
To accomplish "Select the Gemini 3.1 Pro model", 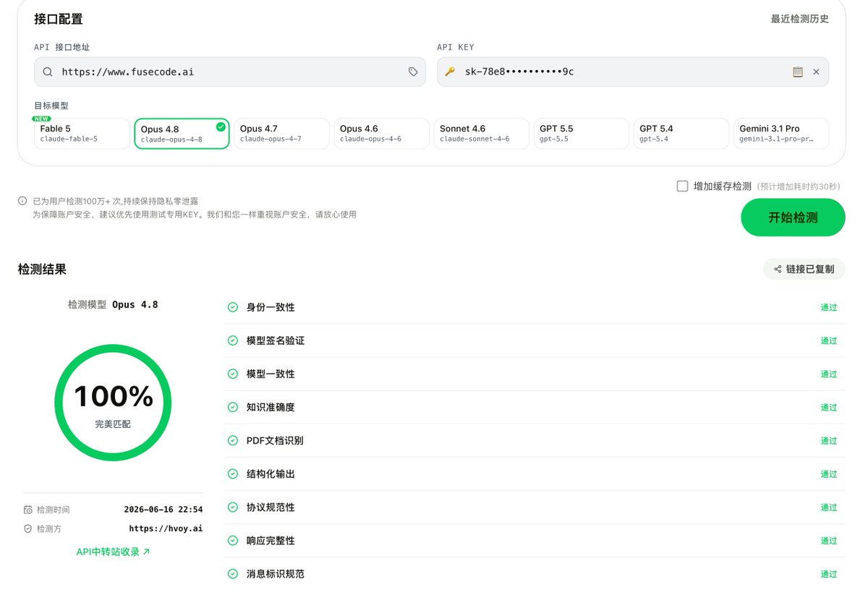I will tap(781, 134).
